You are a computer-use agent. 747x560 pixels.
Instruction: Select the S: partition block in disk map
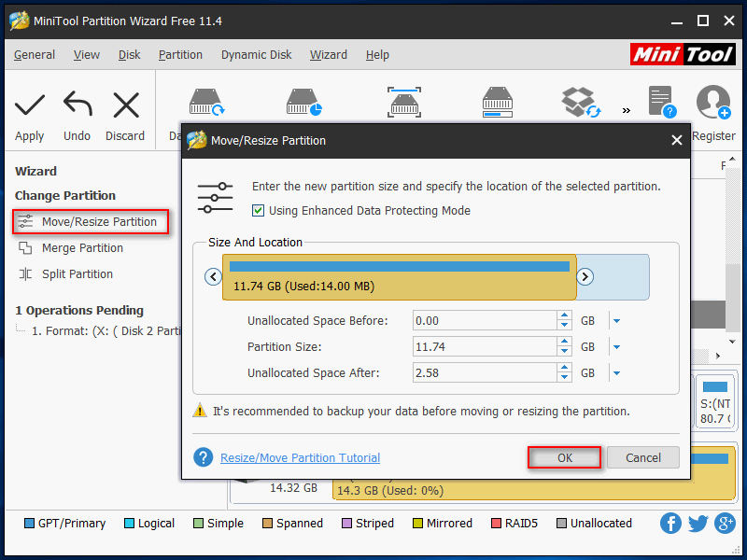point(714,401)
